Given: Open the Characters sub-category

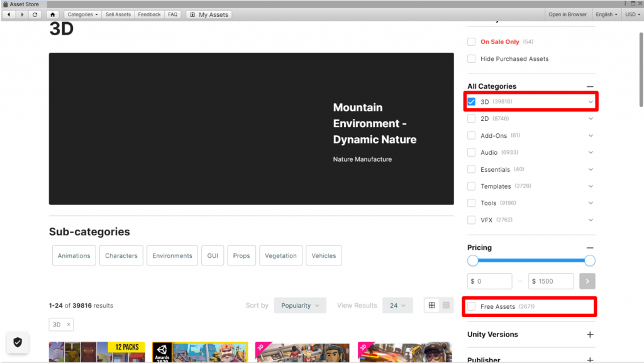Looking at the screenshot, I should [x=121, y=255].
